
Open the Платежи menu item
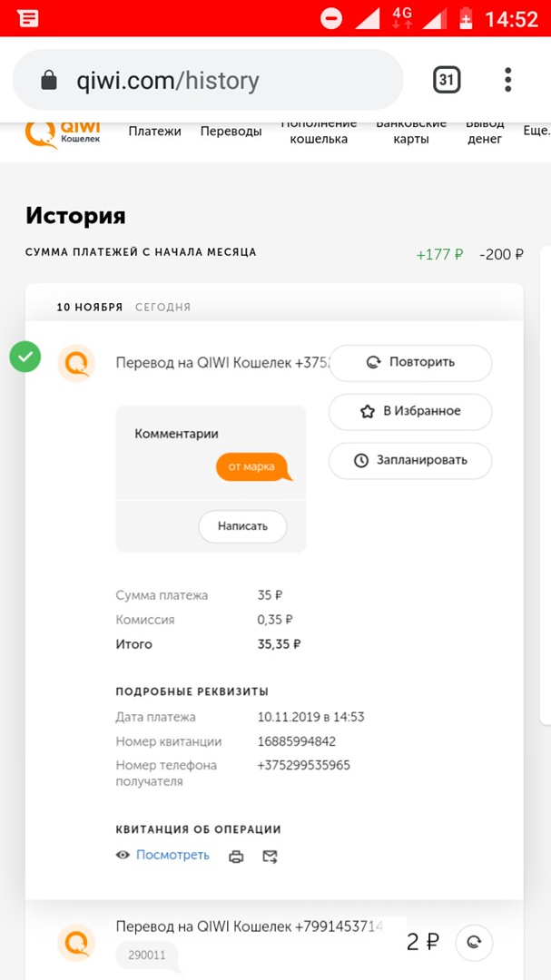[x=154, y=132]
